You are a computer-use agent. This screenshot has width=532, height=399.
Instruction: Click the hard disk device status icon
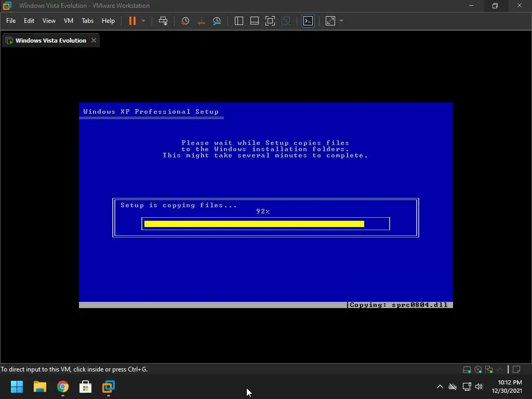[467, 369]
